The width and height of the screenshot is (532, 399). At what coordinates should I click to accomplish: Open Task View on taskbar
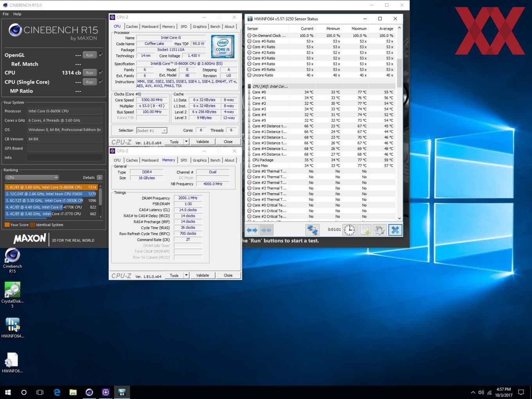coord(40,392)
